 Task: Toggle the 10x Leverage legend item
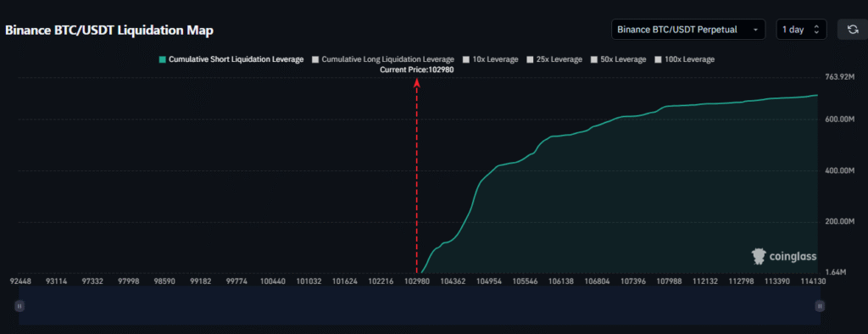pos(491,59)
